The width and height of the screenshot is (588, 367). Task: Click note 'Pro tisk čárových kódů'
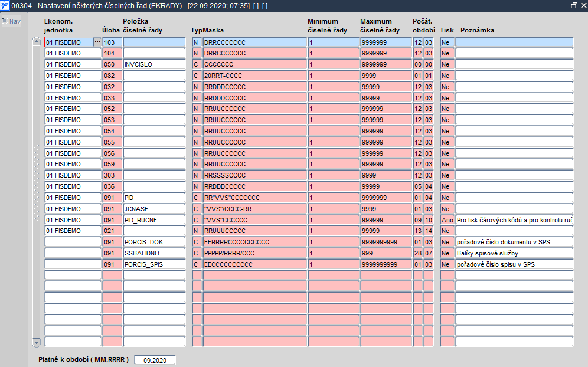click(x=514, y=220)
